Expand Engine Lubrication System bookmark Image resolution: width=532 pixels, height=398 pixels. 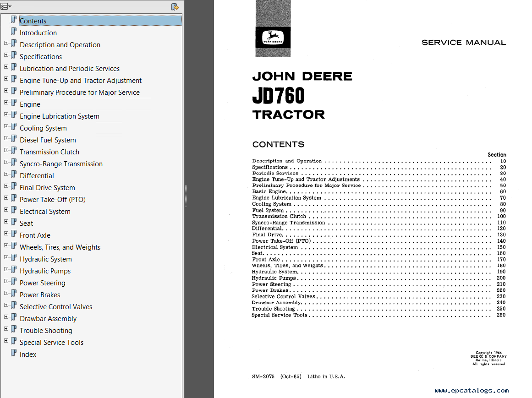(x=6, y=114)
